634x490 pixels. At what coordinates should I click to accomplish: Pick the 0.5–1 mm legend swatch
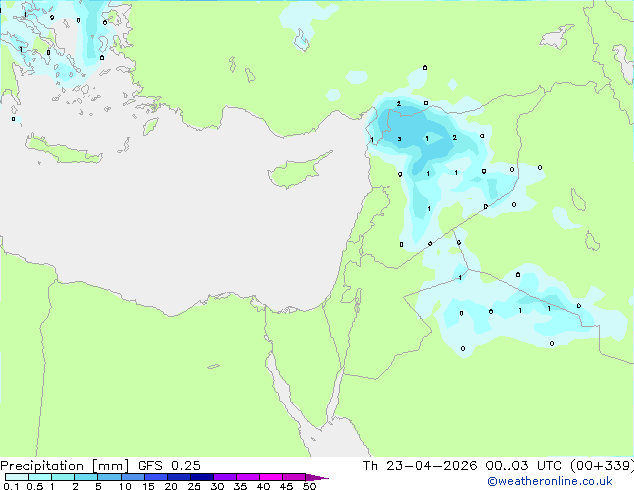tap(40, 477)
